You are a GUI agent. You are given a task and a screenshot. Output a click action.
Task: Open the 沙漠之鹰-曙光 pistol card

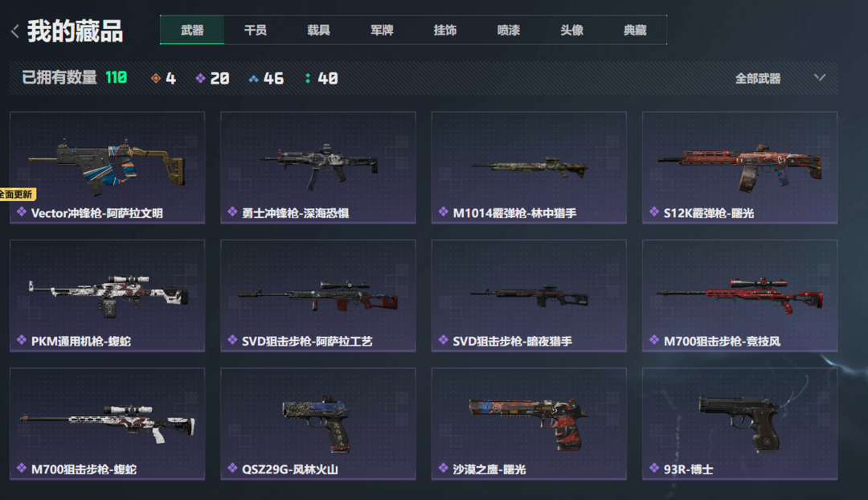[x=529, y=424]
